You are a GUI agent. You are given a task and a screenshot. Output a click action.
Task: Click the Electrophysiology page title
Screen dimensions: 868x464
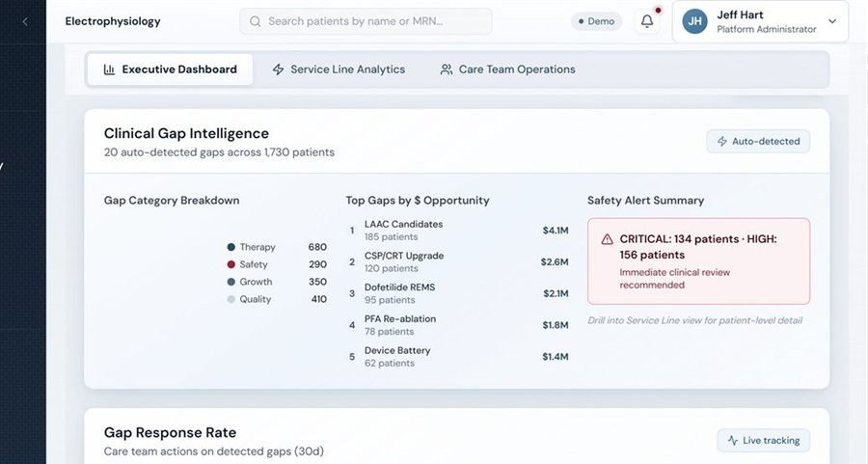coord(113,21)
